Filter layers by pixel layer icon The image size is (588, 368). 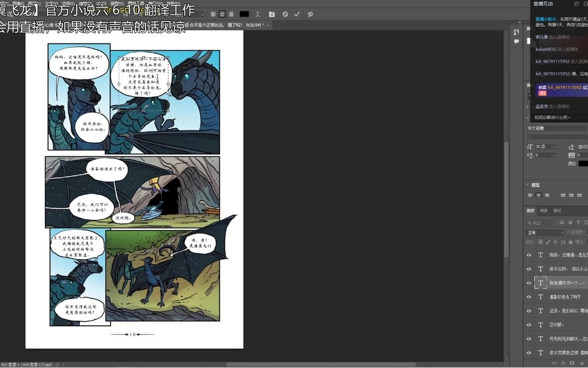[562, 223]
